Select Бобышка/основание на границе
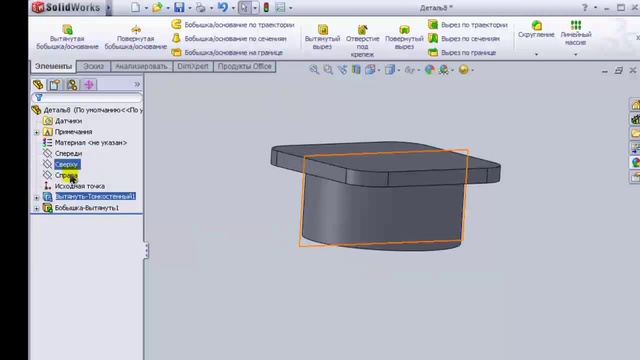640x360 pixels. (x=227, y=53)
